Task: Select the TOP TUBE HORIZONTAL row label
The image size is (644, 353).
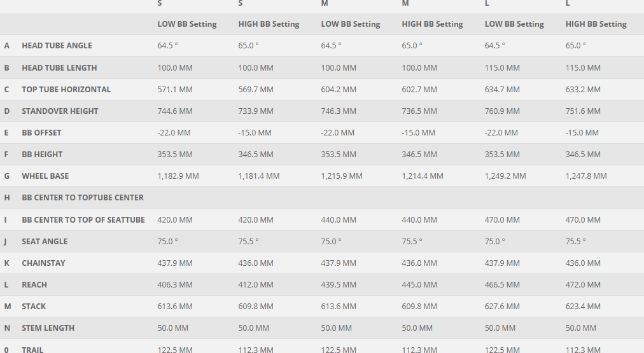Action: tap(66, 89)
